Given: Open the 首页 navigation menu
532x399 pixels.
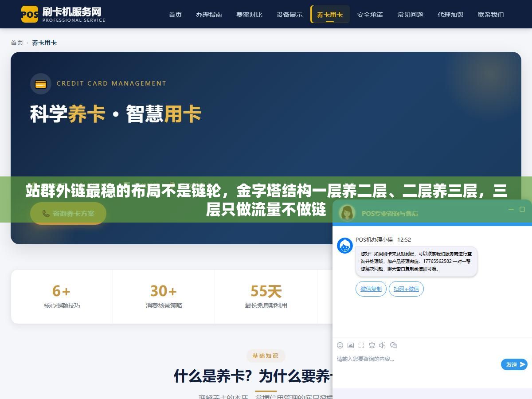Looking at the screenshot, I should tap(175, 15).
